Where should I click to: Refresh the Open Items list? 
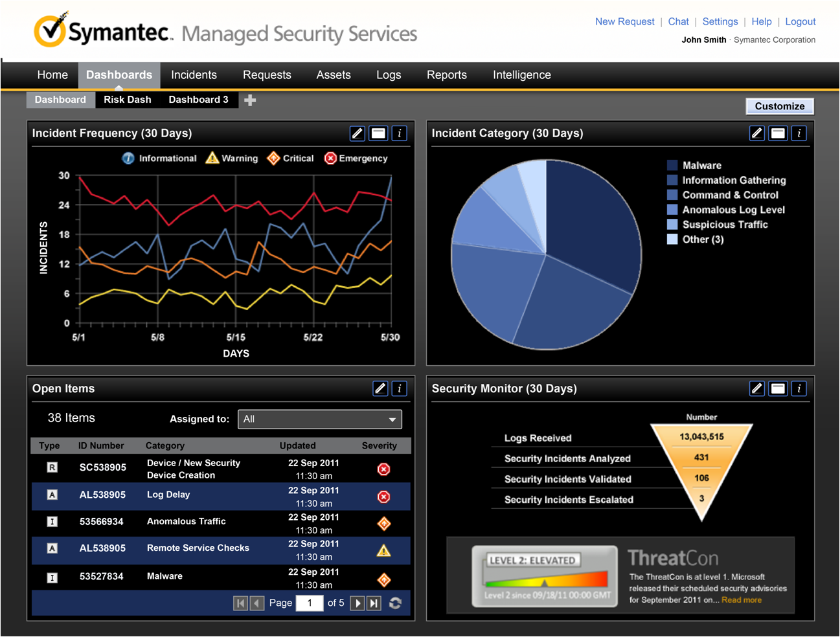(x=395, y=603)
